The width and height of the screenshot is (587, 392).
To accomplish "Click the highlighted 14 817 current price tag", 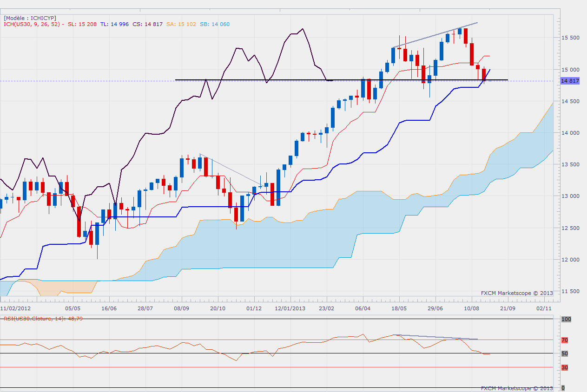I will (x=570, y=81).
